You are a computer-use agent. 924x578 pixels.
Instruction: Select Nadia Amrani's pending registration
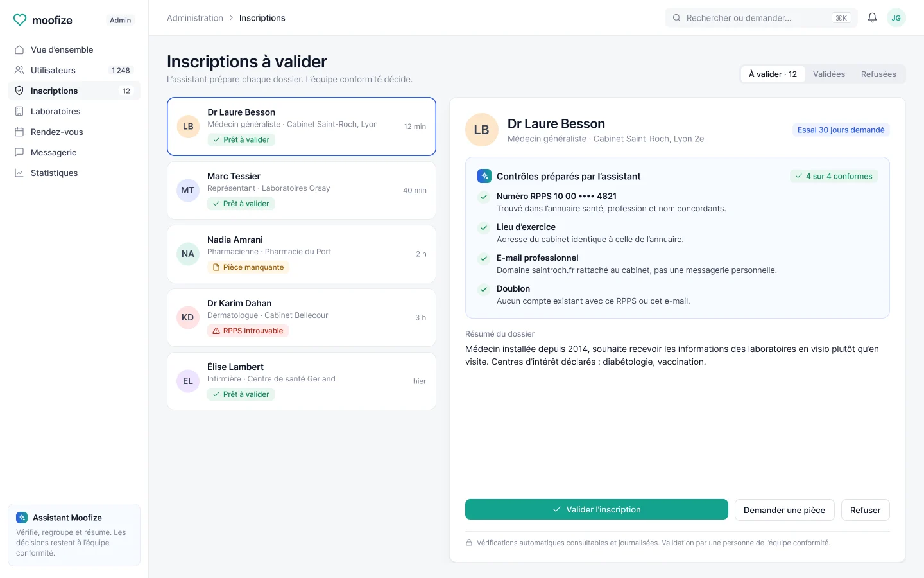point(301,254)
